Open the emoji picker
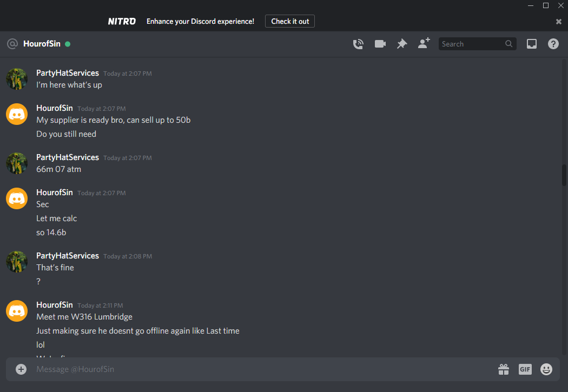This screenshot has width=568, height=392. point(546,369)
